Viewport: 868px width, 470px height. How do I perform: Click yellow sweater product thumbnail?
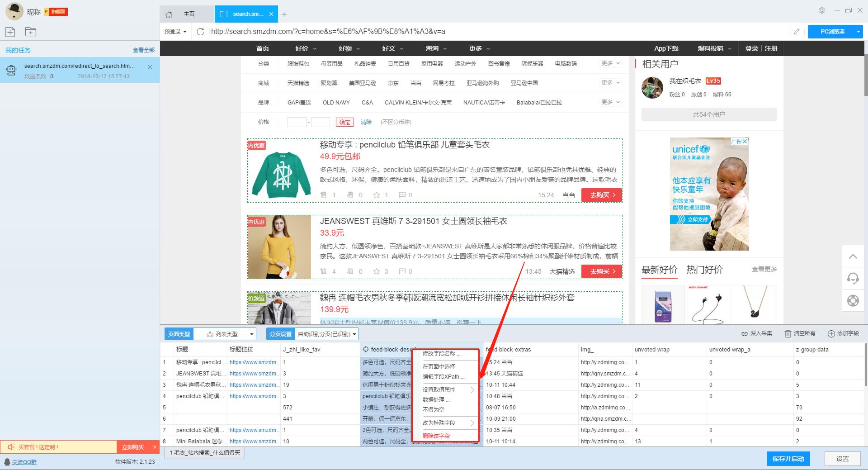[279, 247]
